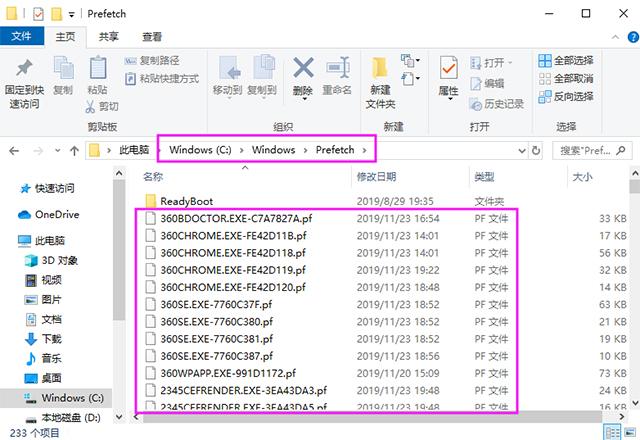The image size is (640, 440).
Task: Open the address bar history dropdown
Action: click(522, 151)
